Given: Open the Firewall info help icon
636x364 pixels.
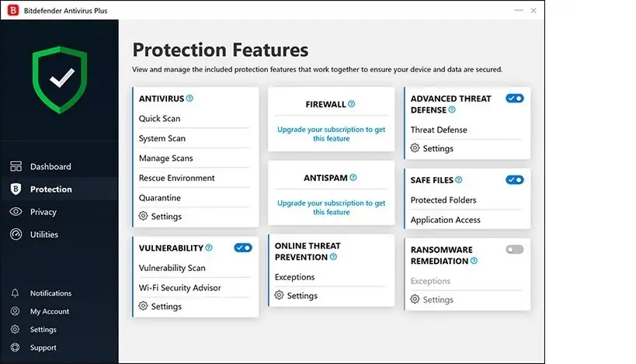Looking at the screenshot, I should pyautogui.click(x=351, y=104).
